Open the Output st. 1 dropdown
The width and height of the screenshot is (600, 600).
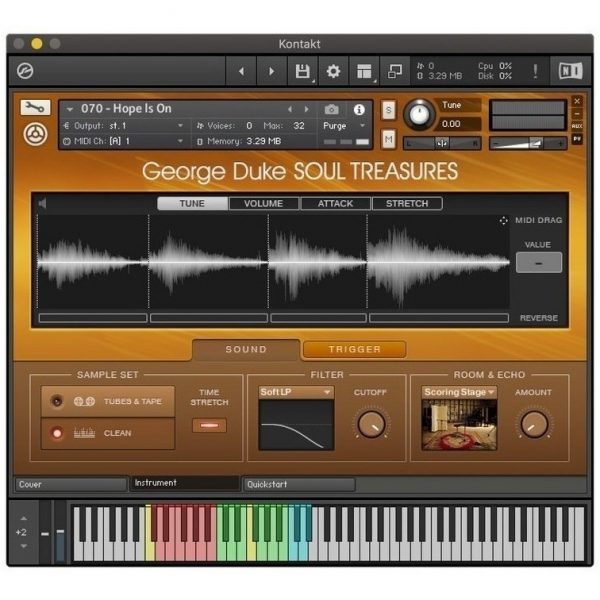point(123,126)
